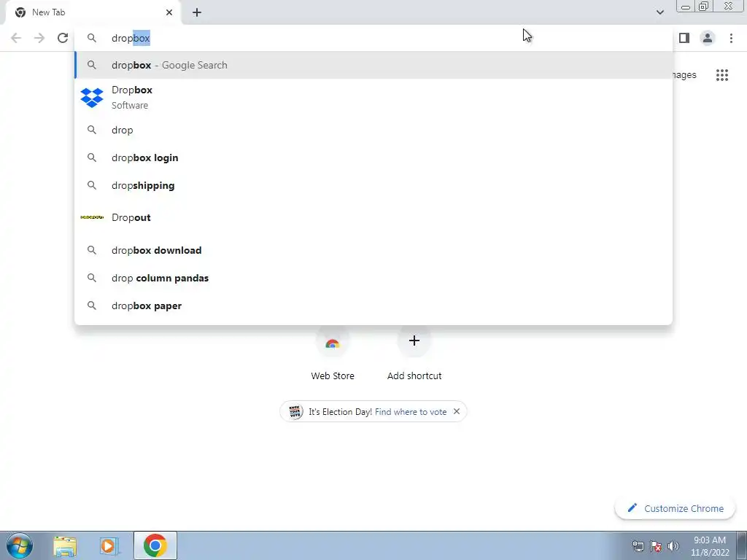The image size is (747, 560).
Task: Close the New Tab tab
Action: coord(169,12)
